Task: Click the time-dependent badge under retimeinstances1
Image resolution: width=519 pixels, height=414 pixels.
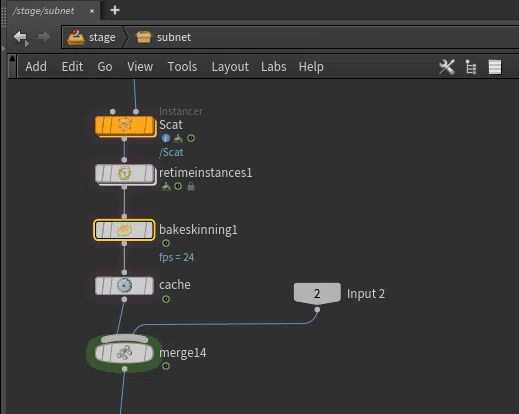Action: coord(178,186)
